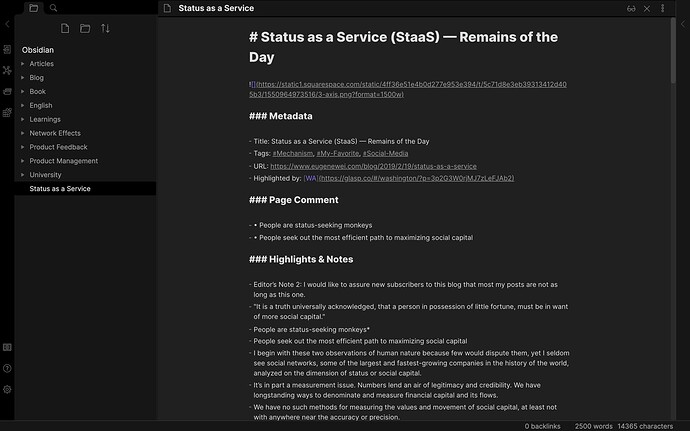Click the Page Comment heading
The height and width of the screenshot is (431, 690).
294,200
